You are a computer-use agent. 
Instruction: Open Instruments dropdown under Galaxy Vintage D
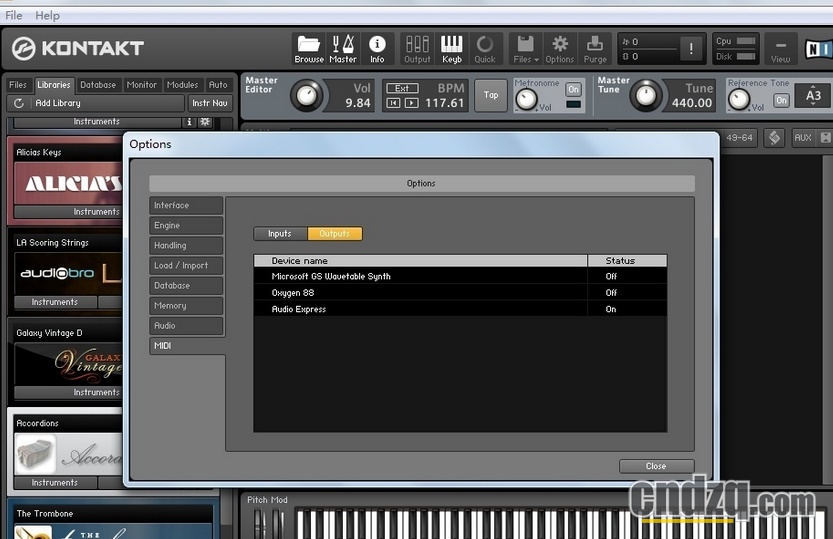[68, 392]
